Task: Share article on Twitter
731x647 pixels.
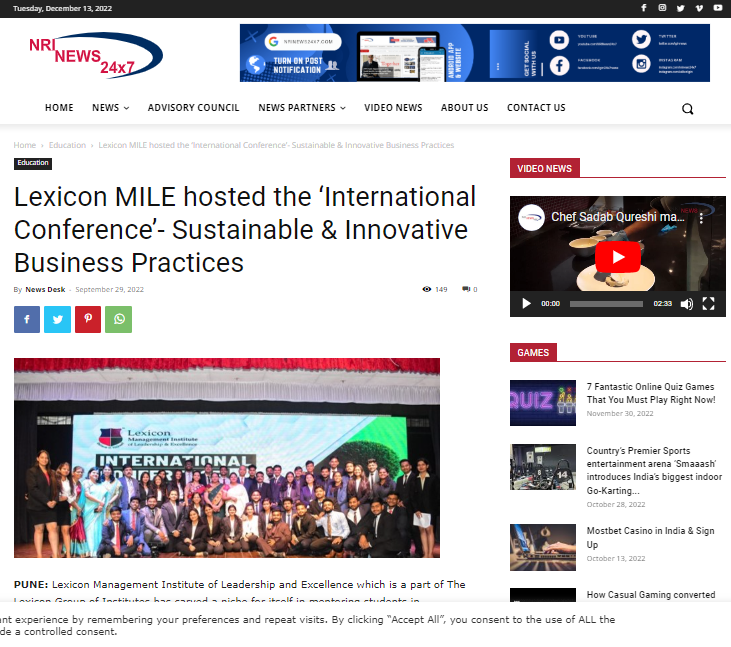Action: pyautogui.click(x=57, y=320)
